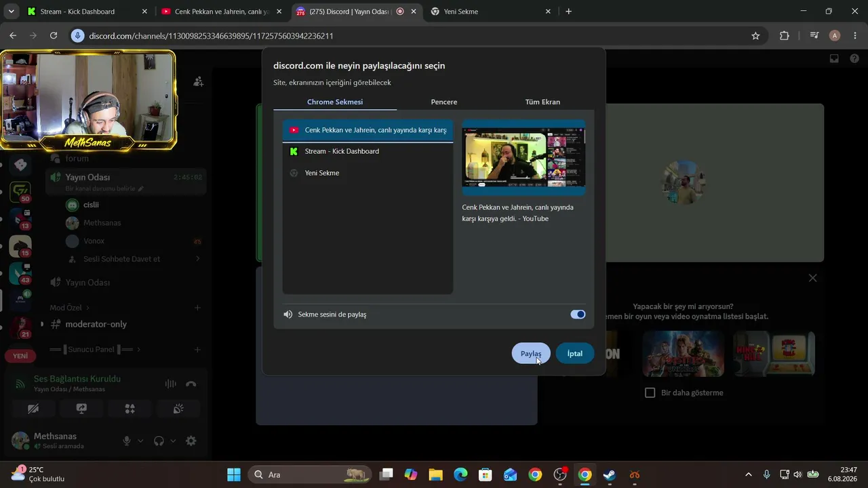Open the Windows Start menu
The height and width of the screenshot is (488, 868).
coord(233,474)
